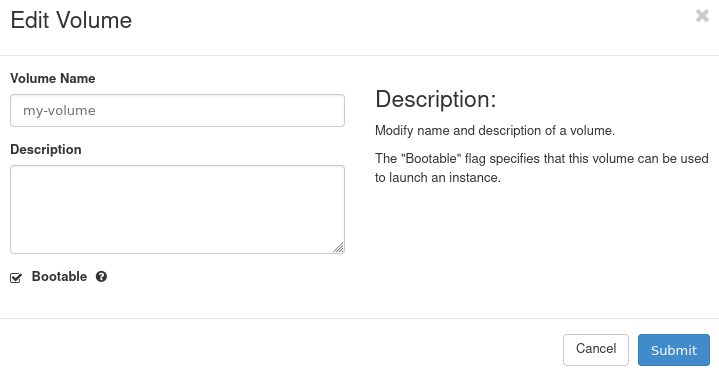
Task: Open the Bootable help question mark icon
Action: click(101, 276)
